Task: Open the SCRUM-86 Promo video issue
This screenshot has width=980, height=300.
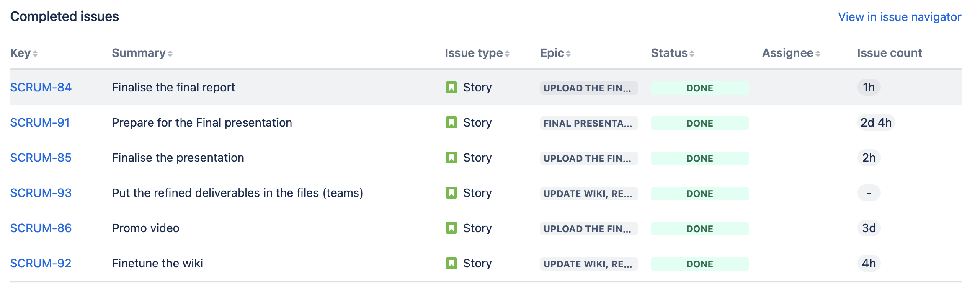Action: 41,228
